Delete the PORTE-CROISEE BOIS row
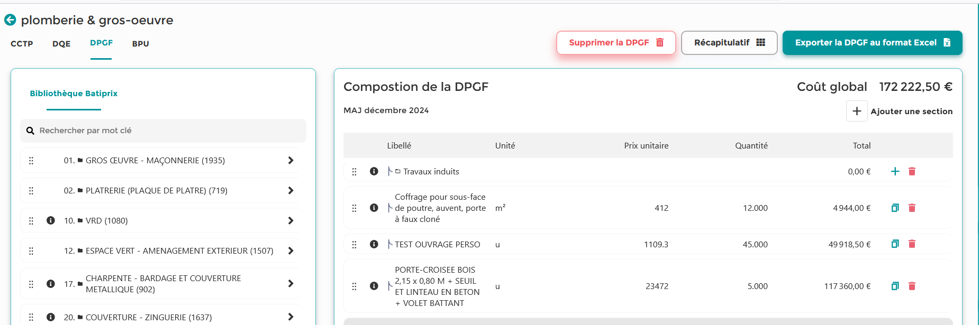 (912, 286)
